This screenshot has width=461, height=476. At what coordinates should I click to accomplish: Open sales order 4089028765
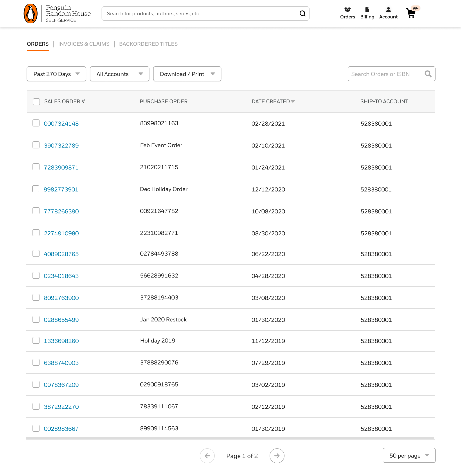tap(61, 254)
